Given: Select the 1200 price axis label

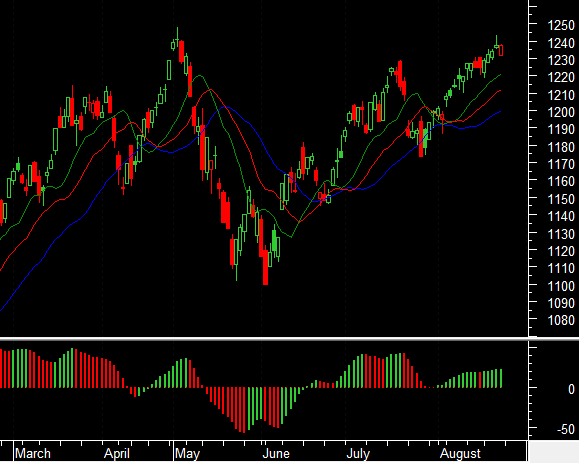Looking at the screenshot, I should point(561,112).
